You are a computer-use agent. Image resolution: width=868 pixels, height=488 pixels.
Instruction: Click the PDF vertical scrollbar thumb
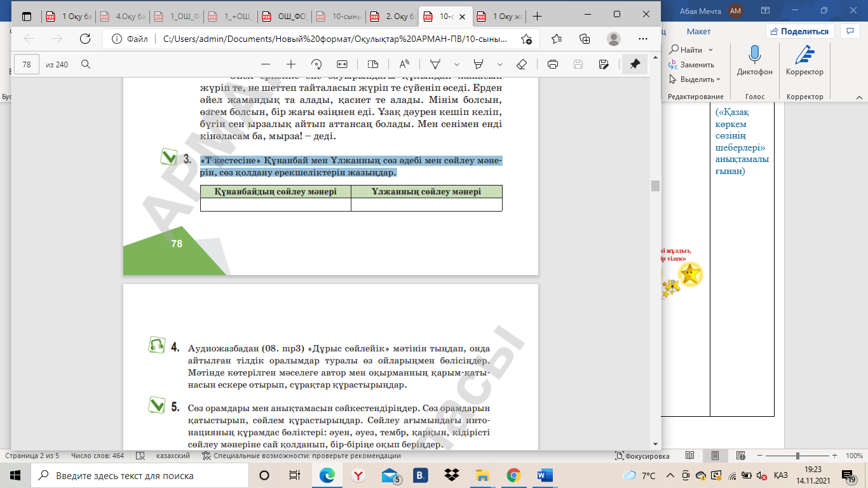tap(655, 186)
